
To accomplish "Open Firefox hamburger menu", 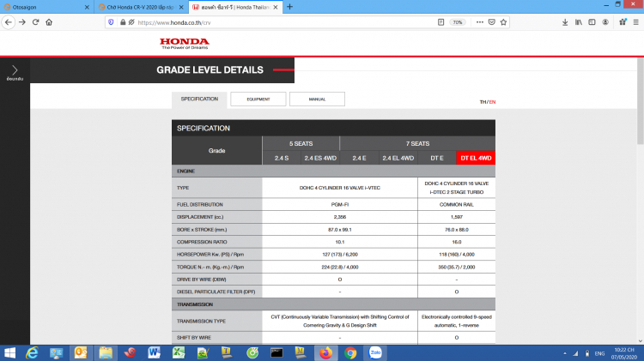I will click(635, 22).
